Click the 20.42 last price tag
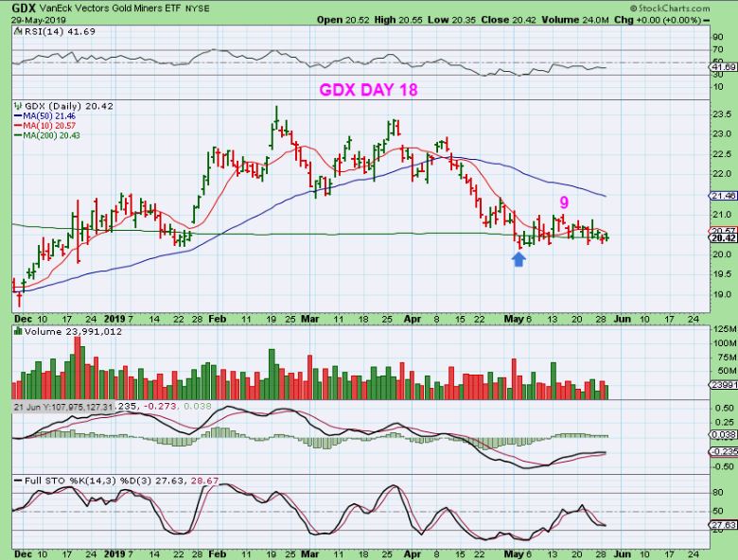Screen dimensions: 738x560 pyautogui.click(x=724, y=238)
